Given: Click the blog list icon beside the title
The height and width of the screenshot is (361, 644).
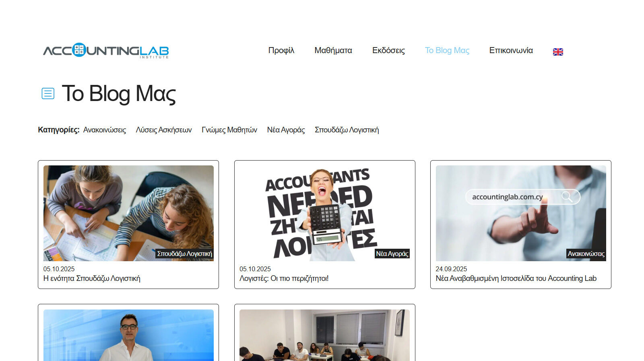Looking at the screenshot, I should [48, 93].
